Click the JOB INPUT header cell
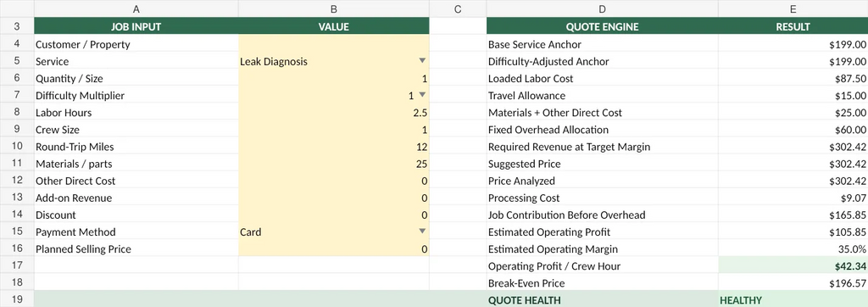Screen dimensions: 868x307 (x=136, y=26)
